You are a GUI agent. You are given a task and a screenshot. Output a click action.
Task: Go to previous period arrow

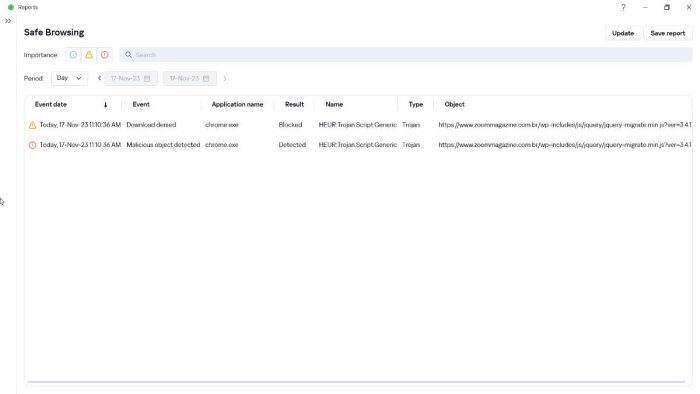(99, 78)
